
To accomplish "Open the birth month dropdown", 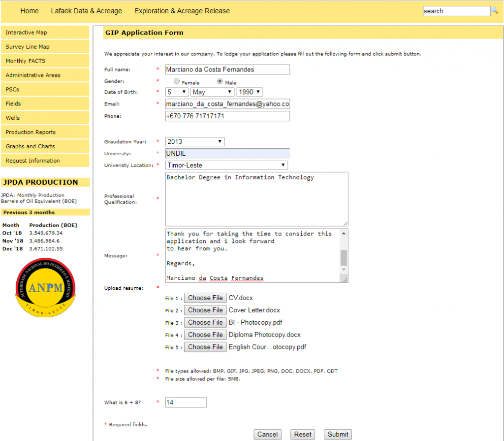I will coord(212,92).
